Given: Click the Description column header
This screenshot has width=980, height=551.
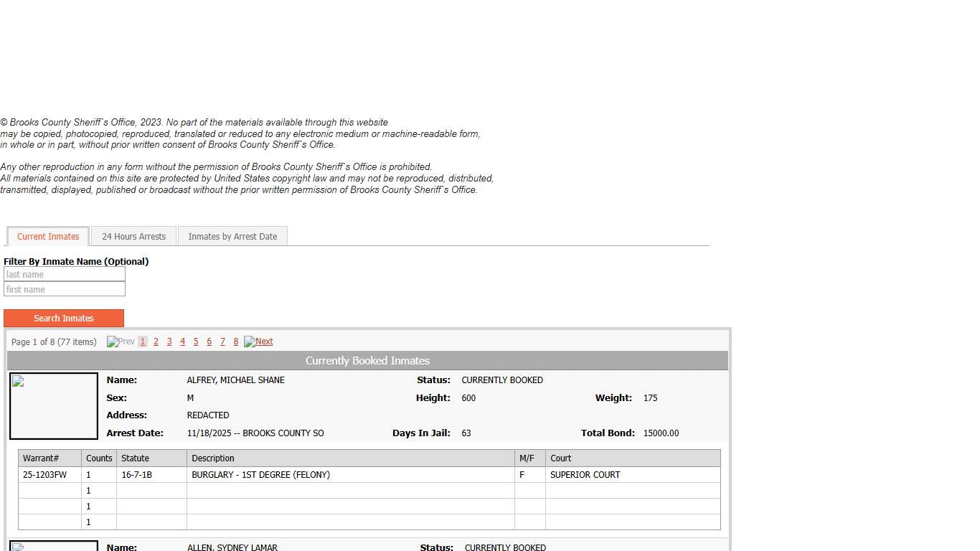Looking at the screenshot, I should pyautogui.click(x=213, y=458).
